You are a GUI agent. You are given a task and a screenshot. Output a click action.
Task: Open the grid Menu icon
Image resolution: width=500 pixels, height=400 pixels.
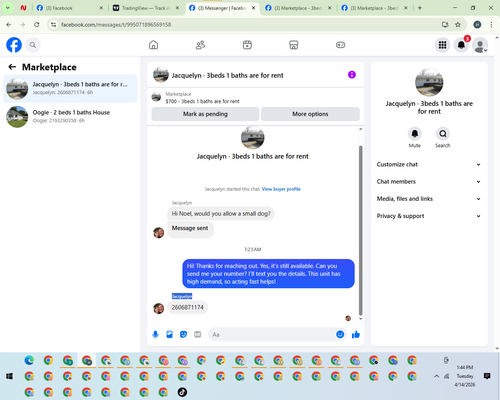coord(442,45)
